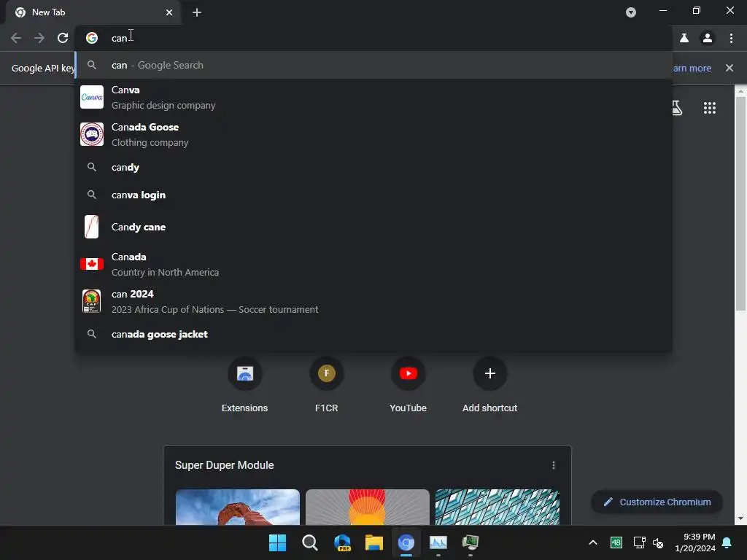Launch Microsoft Edge PRE from taskbar
This screenshot has width=747, height=560.
pyautogui.click(x=342, y=542)
